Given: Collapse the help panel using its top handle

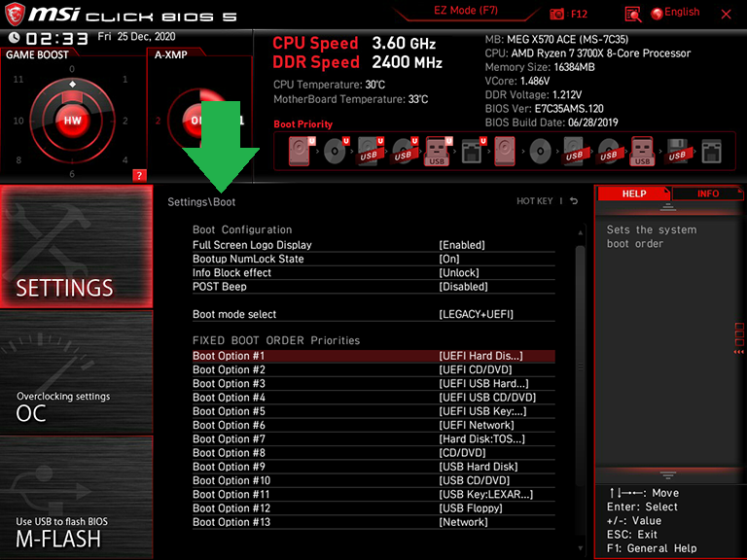Looking at the screenshot, I should pyautogui.click(x=667, y=207).
